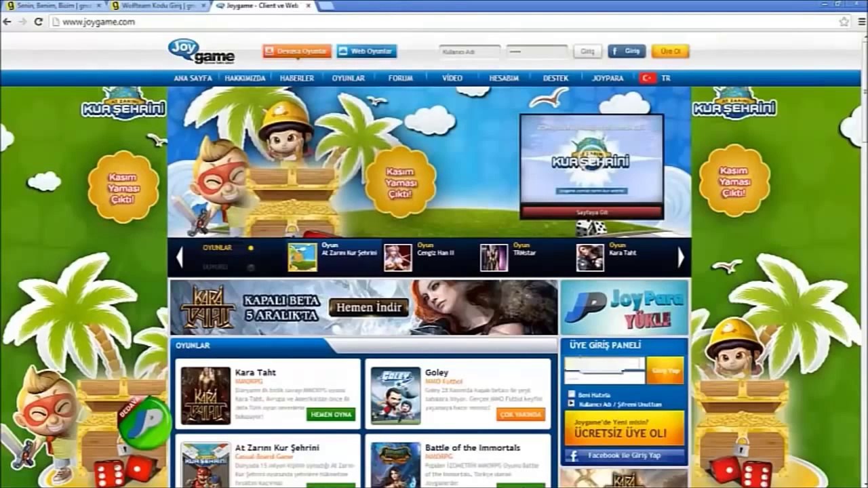Click the Kasım Yaması Çıktı badge in the banner

400,183
